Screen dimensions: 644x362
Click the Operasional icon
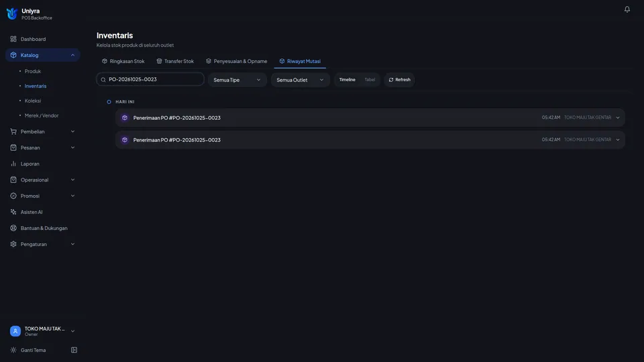[x=13, y=180]
